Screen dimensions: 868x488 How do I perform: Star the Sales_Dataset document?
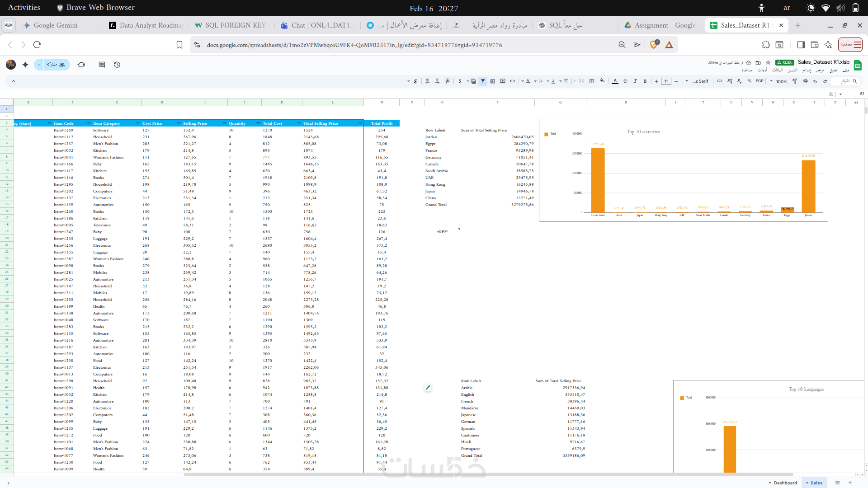(768, 62)
